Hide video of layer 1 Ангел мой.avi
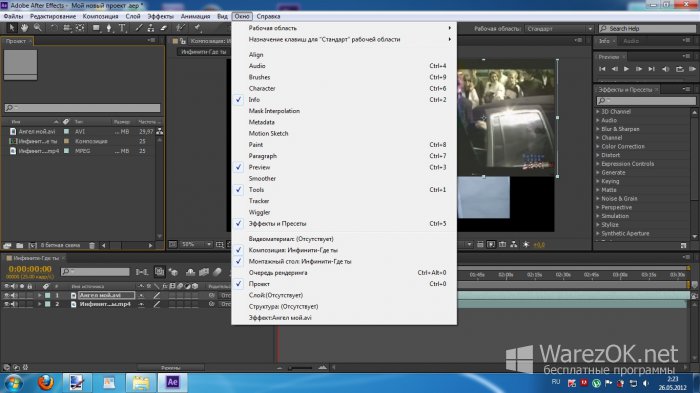 (x=6, y=295)
